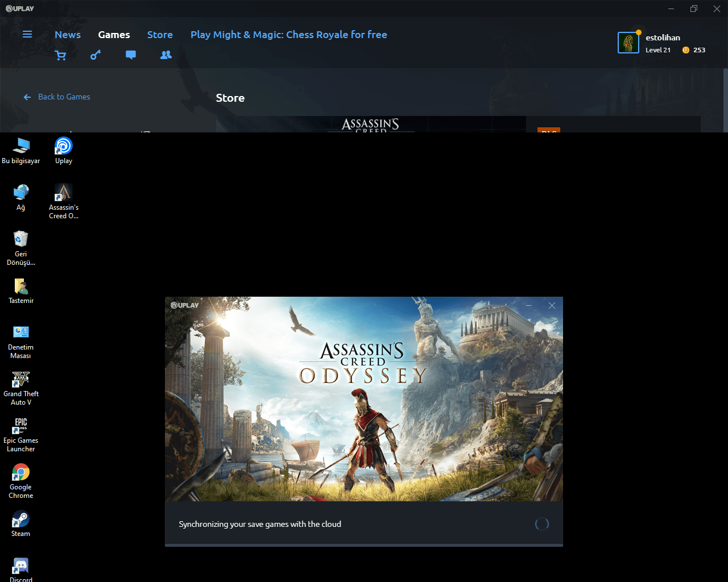Click the 253 units balance
The height and width of the screenshot is (582, 728).
(700, 50)
